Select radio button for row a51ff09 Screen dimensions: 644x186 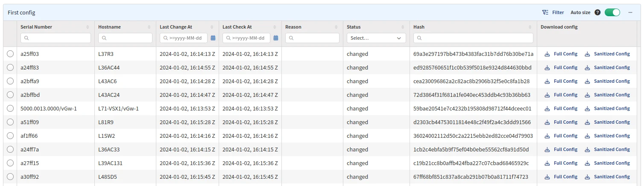pyautogui.click(x=11, y=122)
